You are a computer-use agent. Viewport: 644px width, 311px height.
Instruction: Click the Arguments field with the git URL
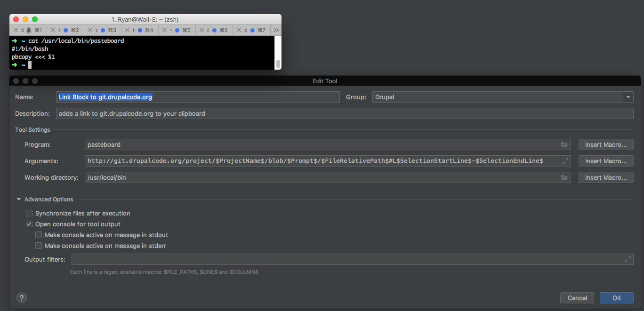pyautogui.click(x=328, y=161)
